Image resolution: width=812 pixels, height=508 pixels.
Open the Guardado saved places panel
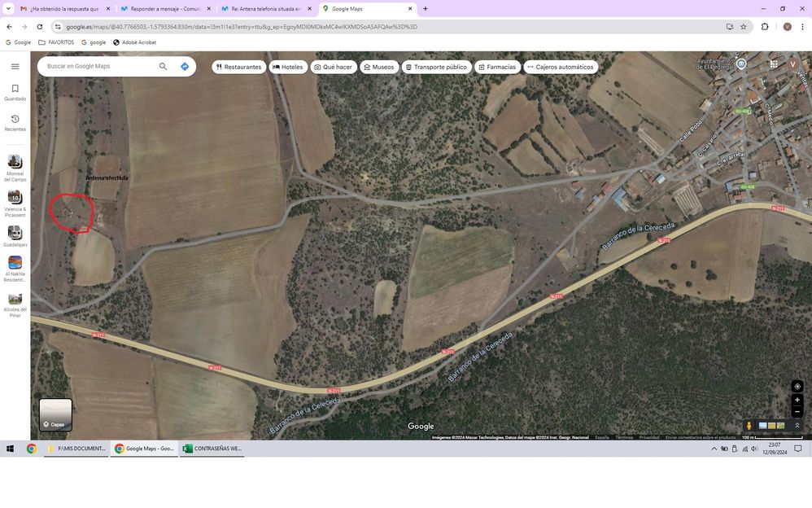pyautogui.click(x=15, y=92)
